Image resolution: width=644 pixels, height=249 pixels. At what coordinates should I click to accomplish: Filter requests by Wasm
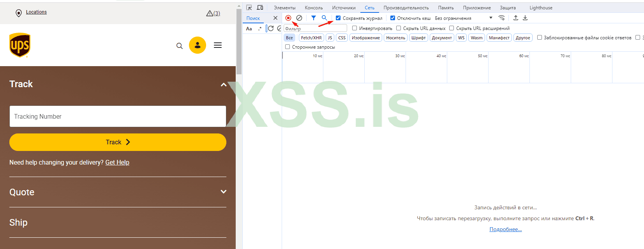click(476, 38)
